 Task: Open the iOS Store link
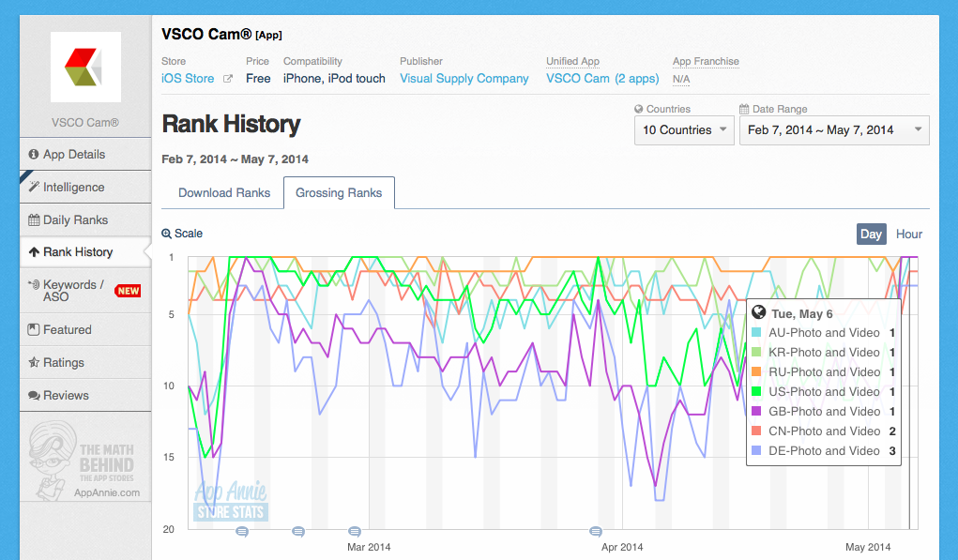(188, 79)
